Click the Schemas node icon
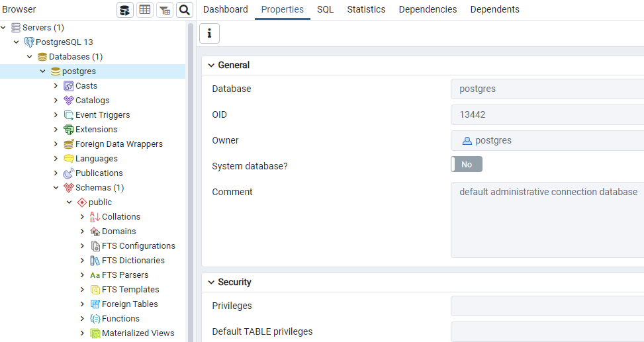The height and width of the screenshot is (342, 644). (x=69, y=188)
